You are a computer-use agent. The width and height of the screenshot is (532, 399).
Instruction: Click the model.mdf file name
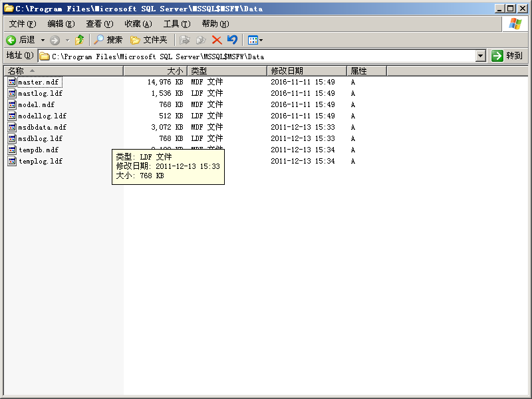(x=37, y=104)
